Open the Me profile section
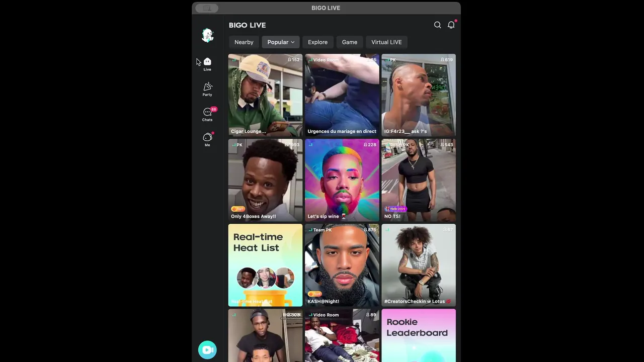The width and height of the screenshot is (644, 362). pyautogui.click(x=207, y=139)
